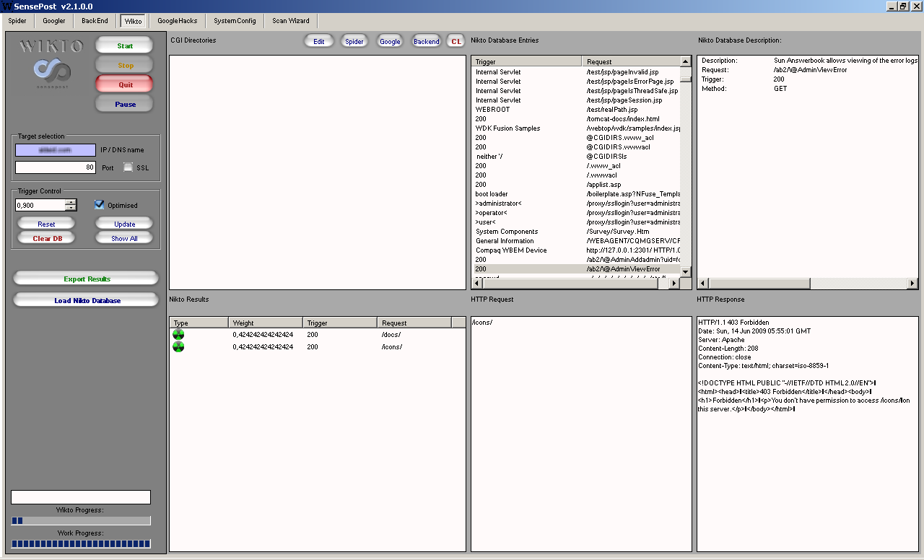Click the Export Results button
This screenshot has height=560, width=924.
(x=86, y=279)
